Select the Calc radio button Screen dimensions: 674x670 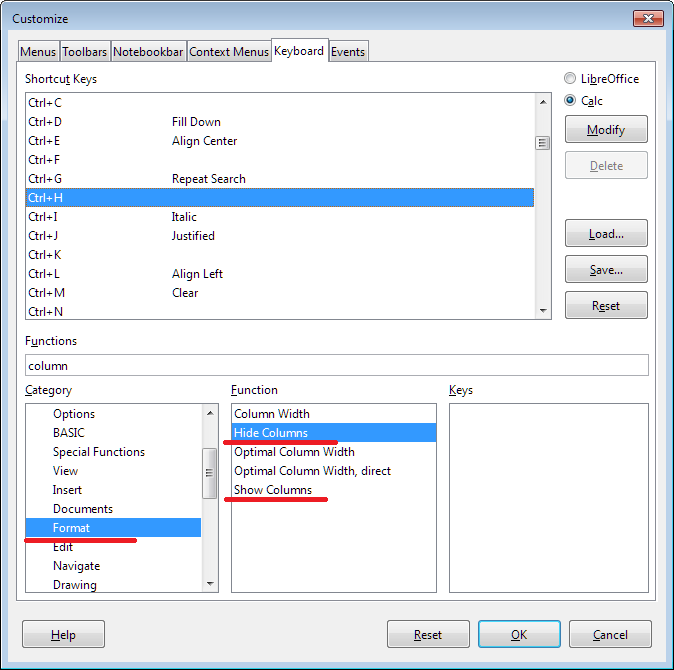click(571, 101)
